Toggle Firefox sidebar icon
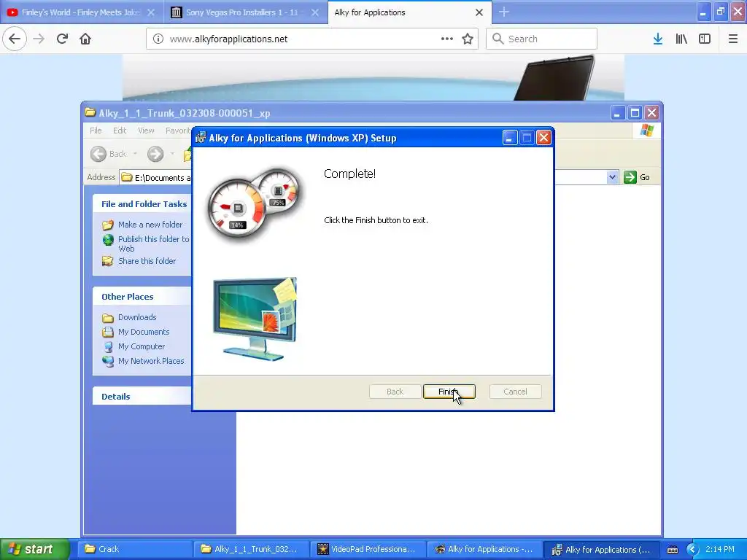 705,39
